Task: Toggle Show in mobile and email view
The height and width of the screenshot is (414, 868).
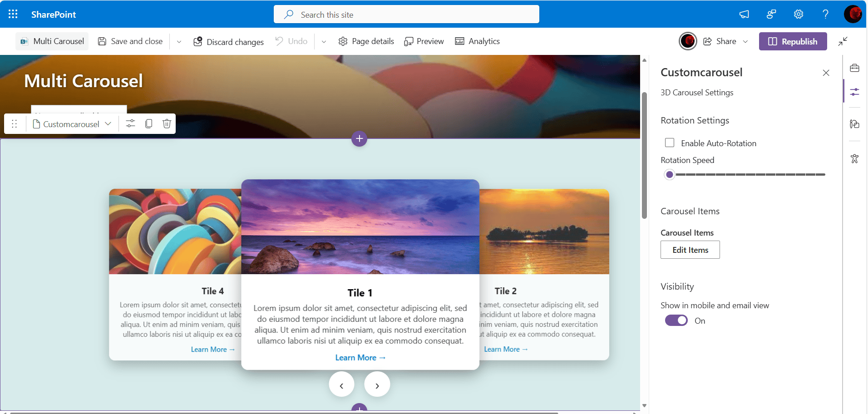Action: [x=676, y=320]
